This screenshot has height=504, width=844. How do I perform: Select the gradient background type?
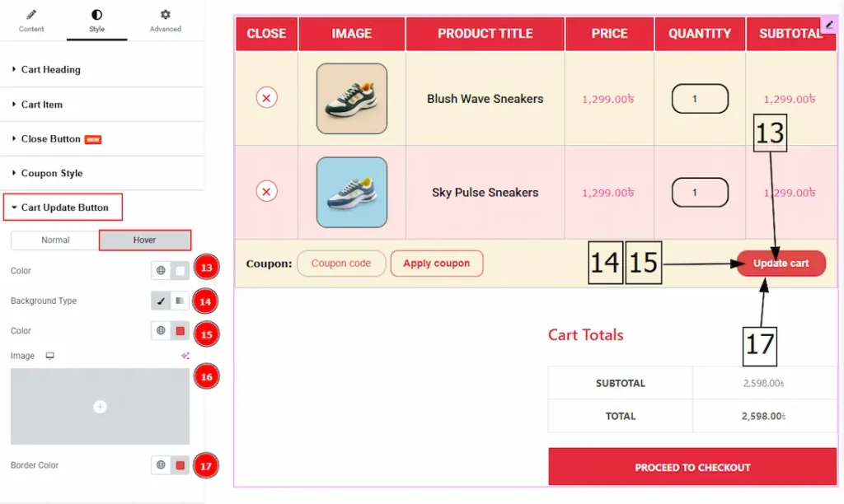180,301
